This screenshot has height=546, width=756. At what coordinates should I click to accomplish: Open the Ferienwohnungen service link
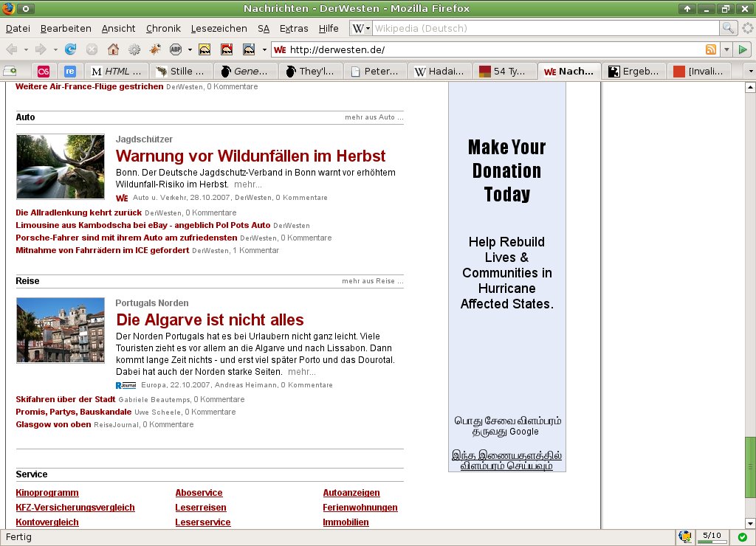point(360,508)
